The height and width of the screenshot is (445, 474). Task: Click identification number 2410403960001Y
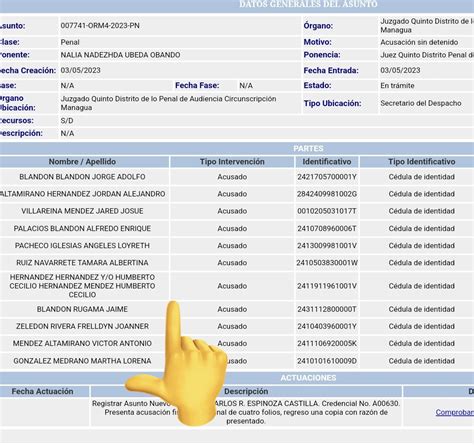coord(327,326)
